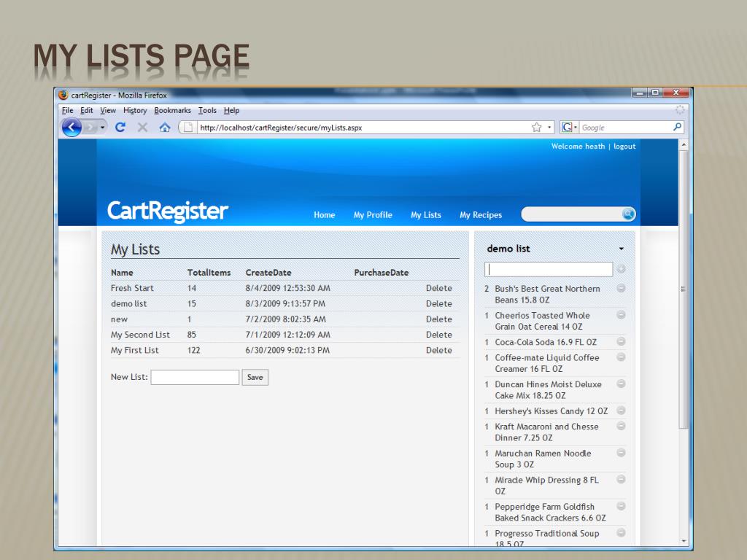Bookmark the page with the star icon
Screen dimensions: 747x560
[x=536, y=127]
